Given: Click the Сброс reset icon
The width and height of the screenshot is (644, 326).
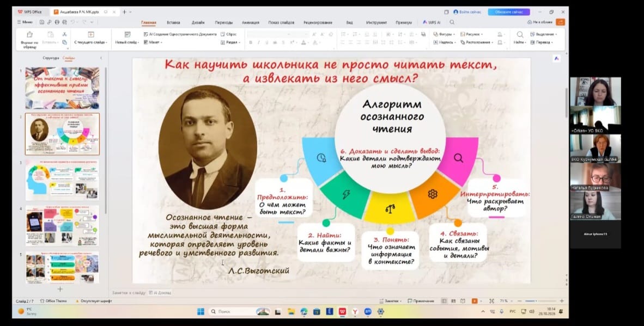Looking at the screenshot, I should 223,34.
